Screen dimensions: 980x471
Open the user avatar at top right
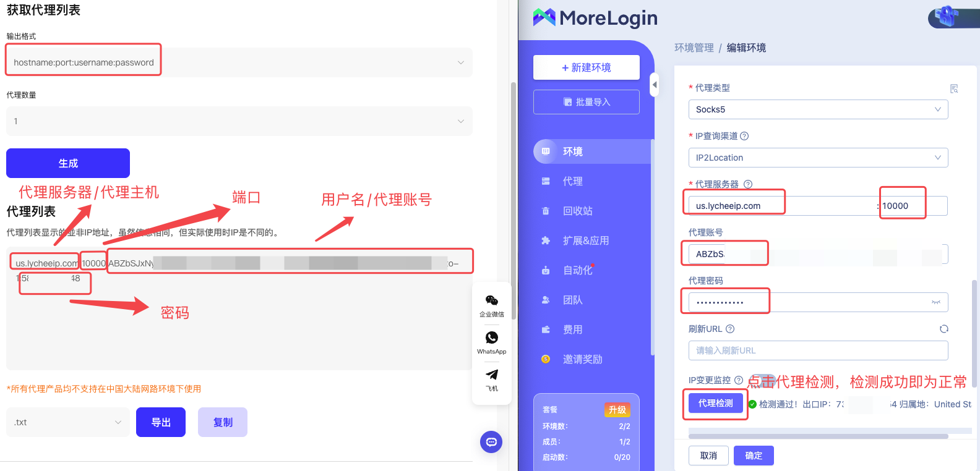pyautogui.click(x=953, y=17)
